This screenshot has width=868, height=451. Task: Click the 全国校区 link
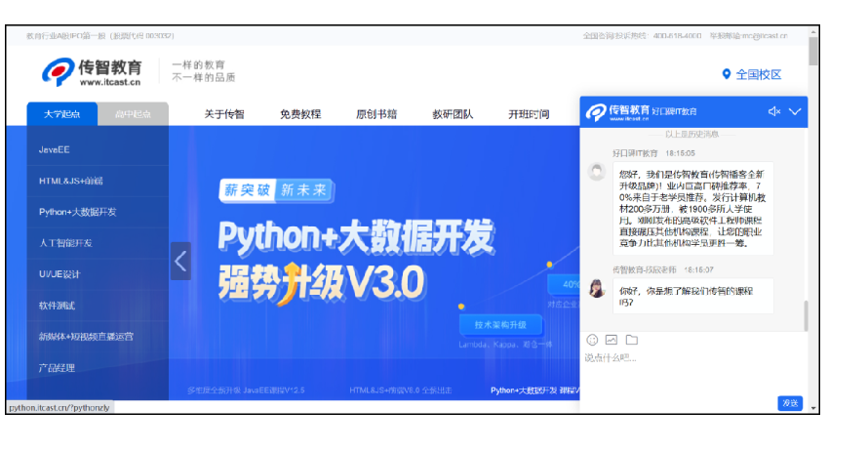pyautogui.click(x=759, y=74)
